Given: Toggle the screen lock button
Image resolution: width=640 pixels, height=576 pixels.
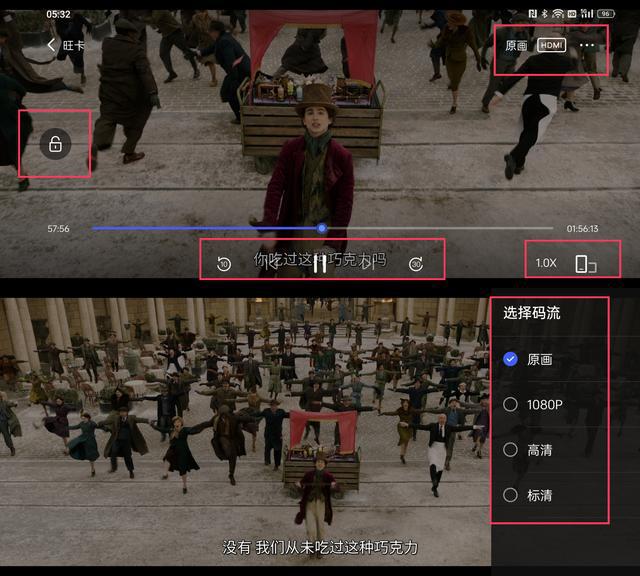Looking at the screenshot, I should tap(56, 144).
